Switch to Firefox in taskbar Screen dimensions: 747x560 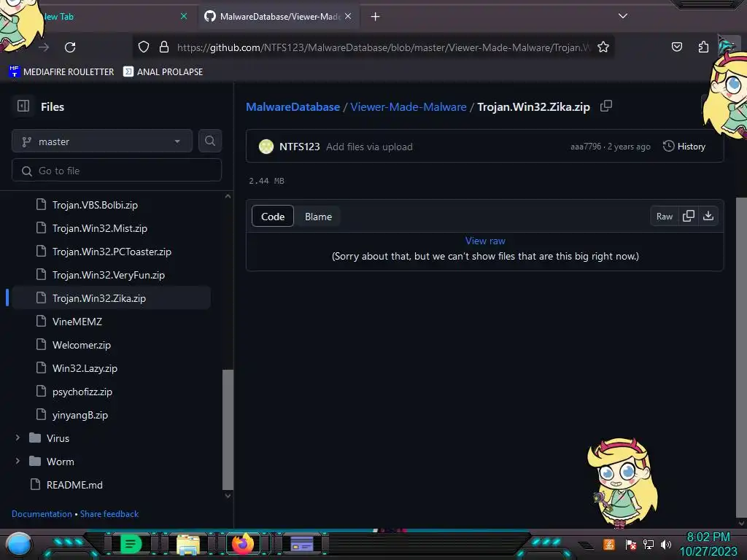pos(242,543)
